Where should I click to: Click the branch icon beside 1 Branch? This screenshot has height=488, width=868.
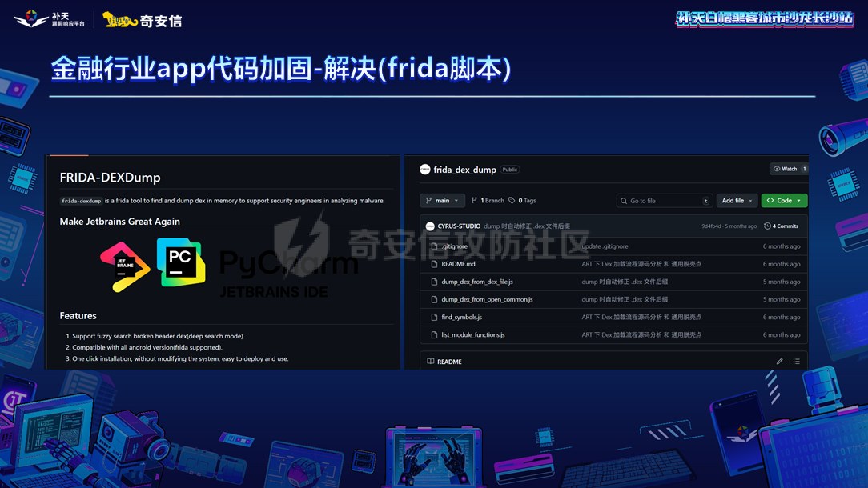474,200
